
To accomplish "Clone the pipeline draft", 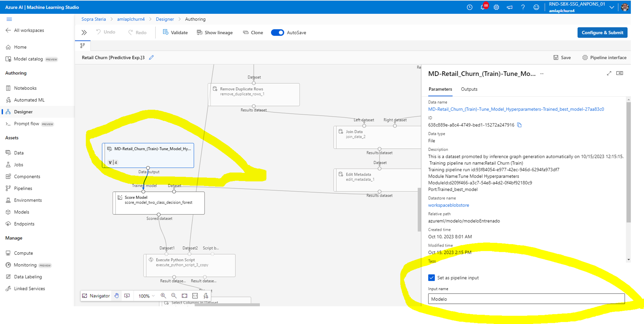I will point(253,32).
